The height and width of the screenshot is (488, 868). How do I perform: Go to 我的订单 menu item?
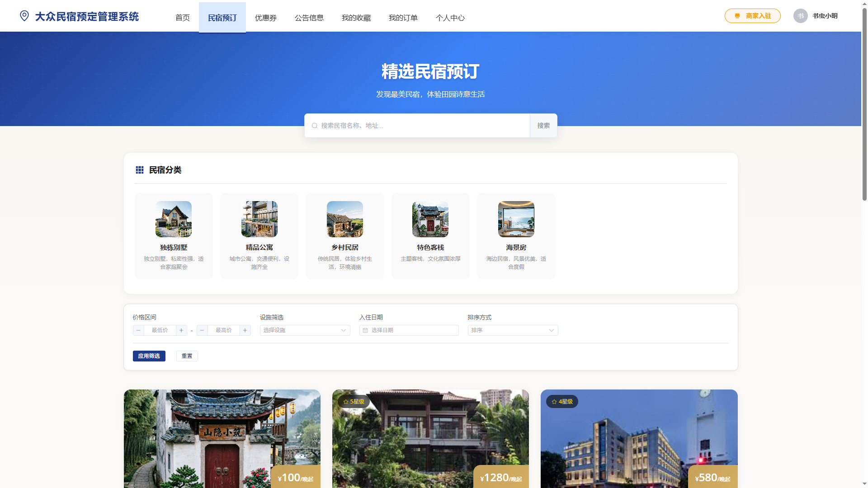[x=403, y=18]
